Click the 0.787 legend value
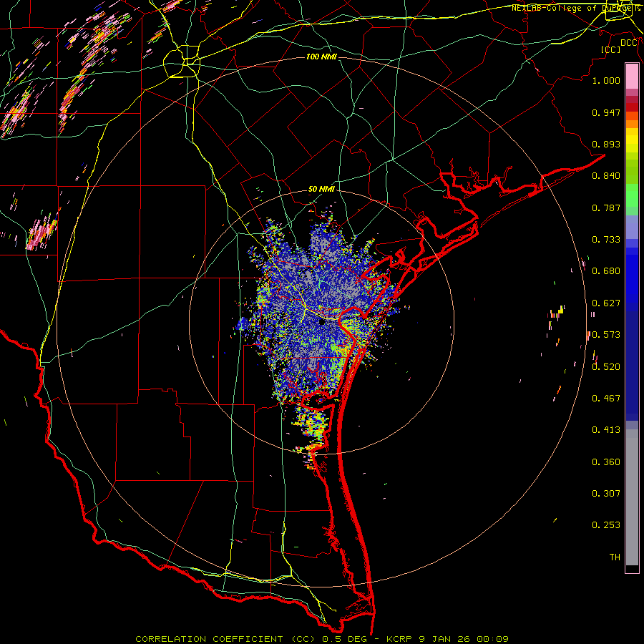 pyautogui.click(x=606, y=208)
